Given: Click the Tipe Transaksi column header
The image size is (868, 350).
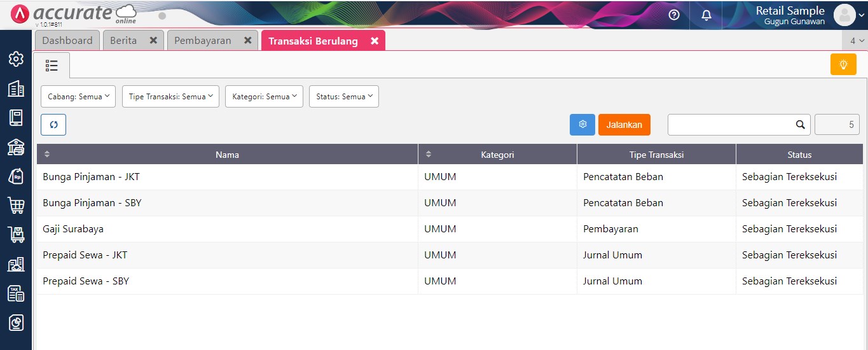Looking at the screenshot, I should pos(656,154).
